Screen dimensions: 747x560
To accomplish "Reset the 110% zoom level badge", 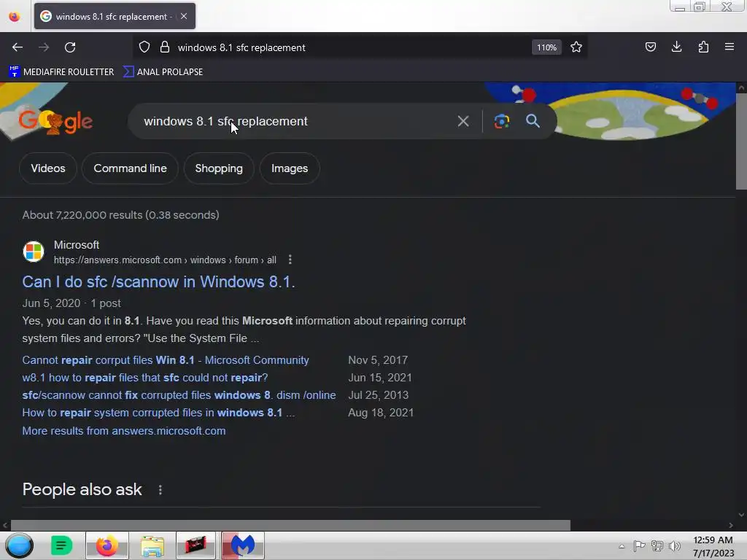I will [x=546, y=47].
